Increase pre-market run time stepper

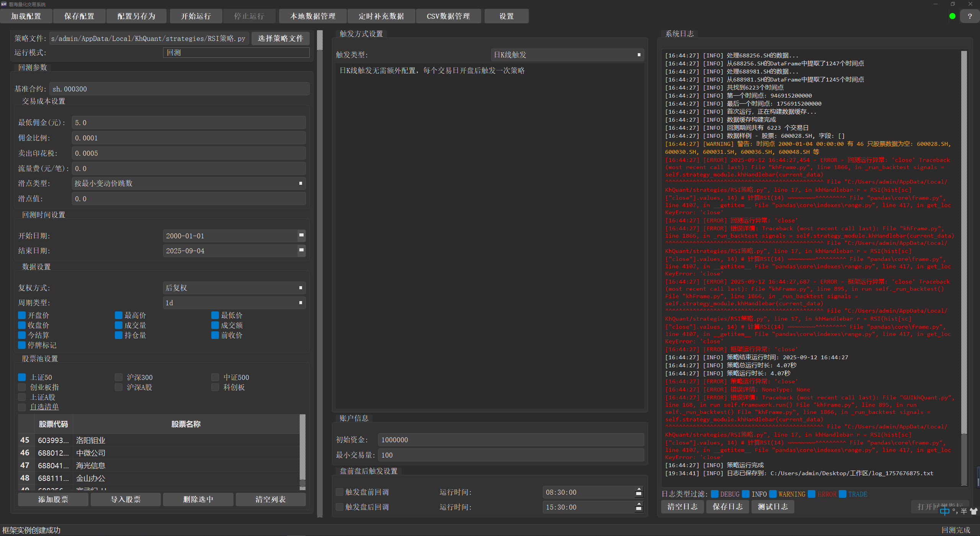click(639, 489)
